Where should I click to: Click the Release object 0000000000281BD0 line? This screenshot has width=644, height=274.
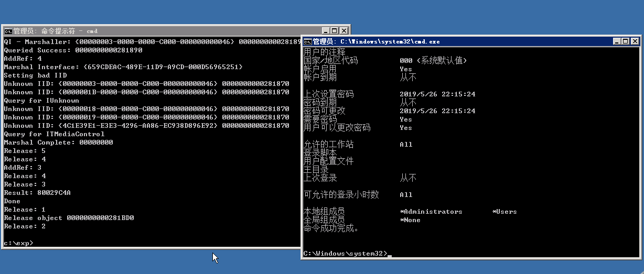[69, 218]
